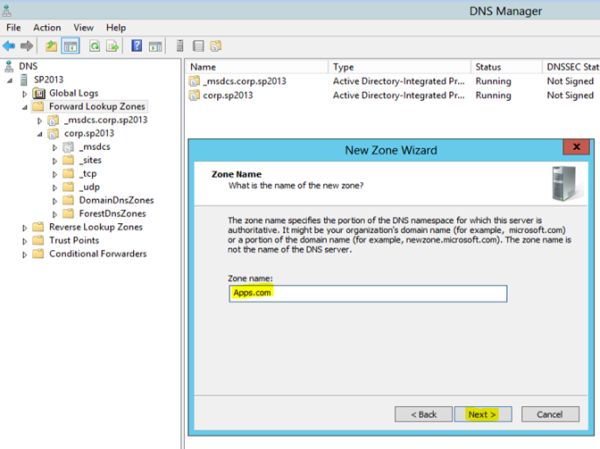
Task: Click the Global Logs icon
Action: point(39,93)
